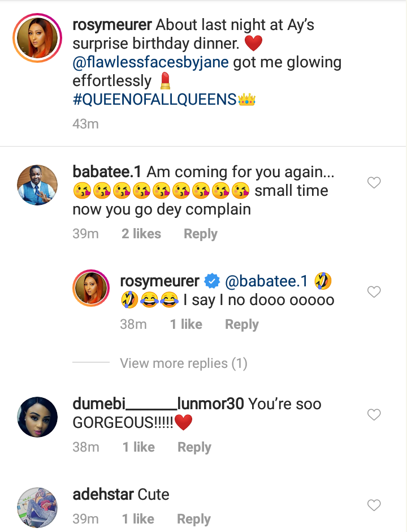Tap the adehstar username
The image size is (407, 532).
96,494
